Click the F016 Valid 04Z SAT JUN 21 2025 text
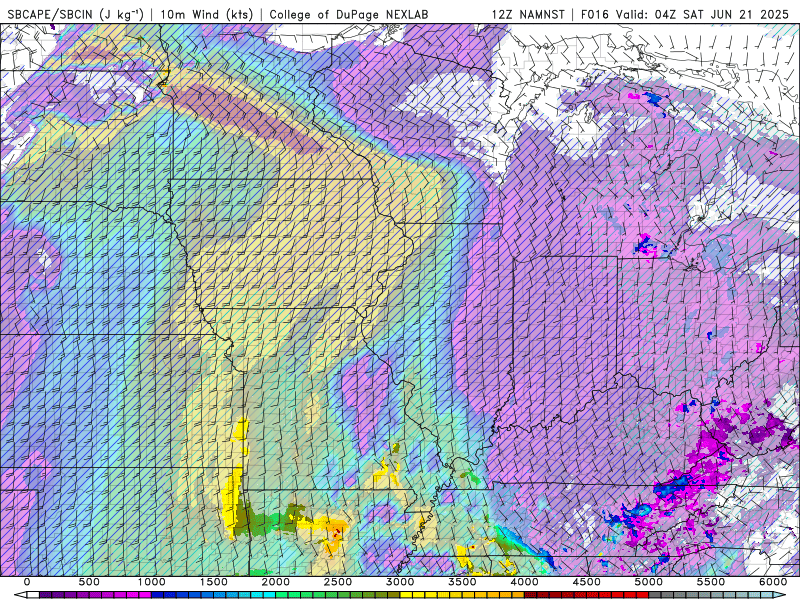 coord(684,14)
